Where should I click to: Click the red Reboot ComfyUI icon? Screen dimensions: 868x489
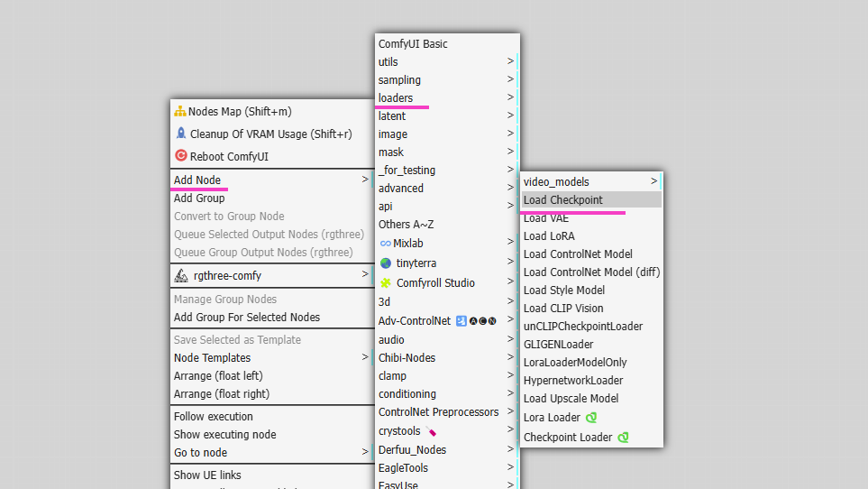181,155
